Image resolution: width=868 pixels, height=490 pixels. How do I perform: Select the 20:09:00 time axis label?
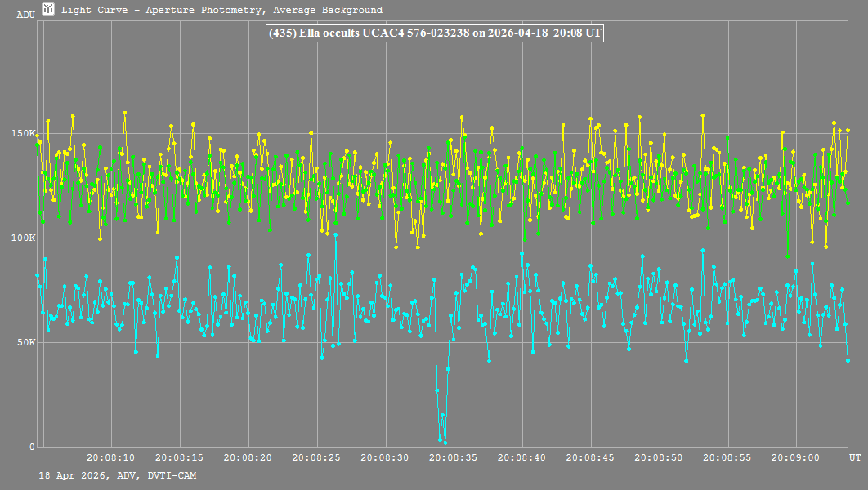pyautogui.click(x=797, y=458)
